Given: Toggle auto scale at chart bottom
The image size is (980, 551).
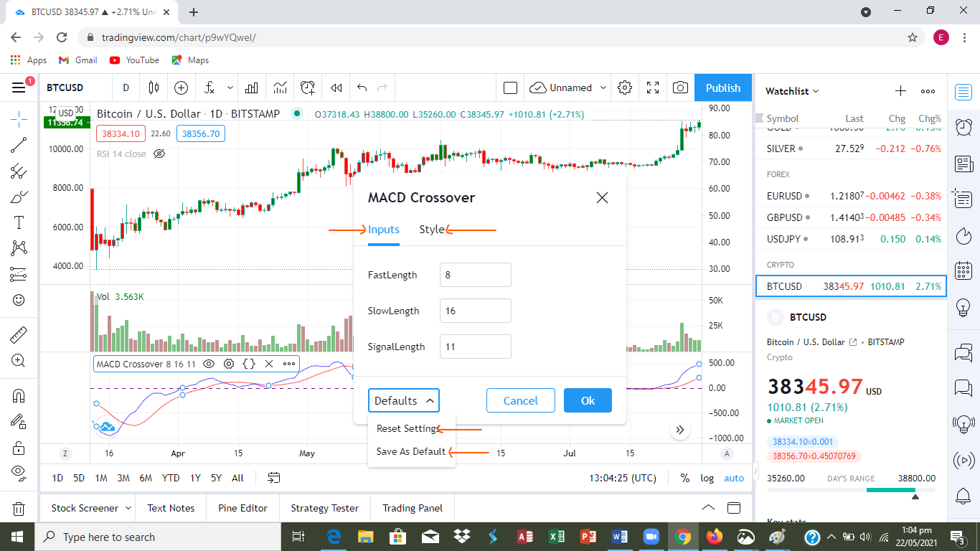Looking at the screenshot, I should click(734, 478).
